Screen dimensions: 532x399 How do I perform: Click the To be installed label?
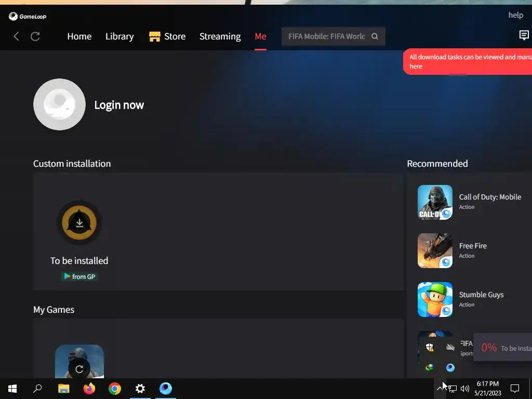(x=79, y=261)
